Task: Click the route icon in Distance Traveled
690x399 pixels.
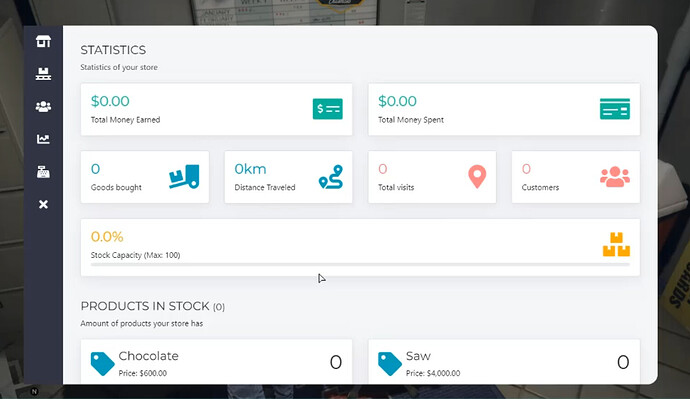Action: 331,177
